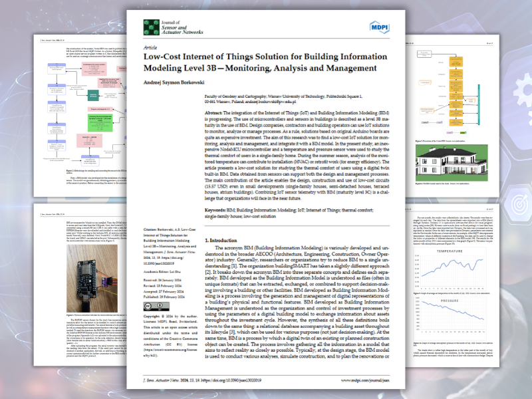Viewport: 532px width, 399px height.
Task: Click the gear icon in the background
Action: 523,90
